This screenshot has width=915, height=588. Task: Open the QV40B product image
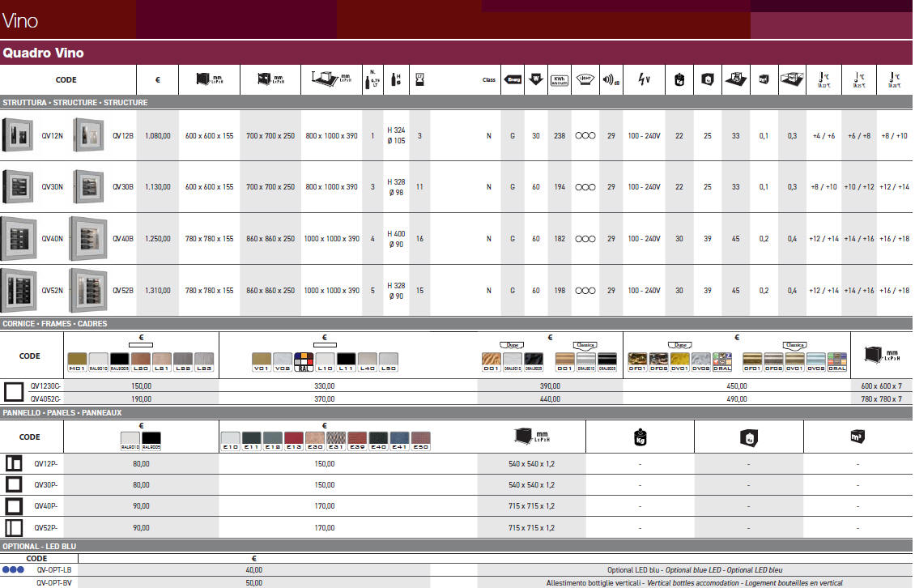[x=88, y=238]
